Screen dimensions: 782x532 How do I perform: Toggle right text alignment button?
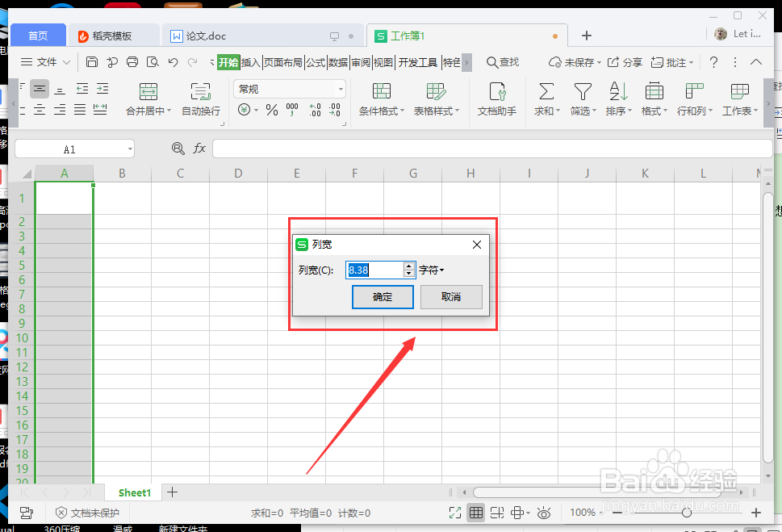click(x=60, y=109)
